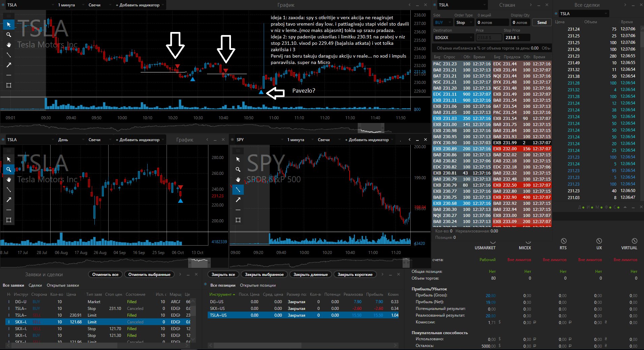Click RTS market connection icon
This screenshot has width=644, height=350.
tap(563, 241)
